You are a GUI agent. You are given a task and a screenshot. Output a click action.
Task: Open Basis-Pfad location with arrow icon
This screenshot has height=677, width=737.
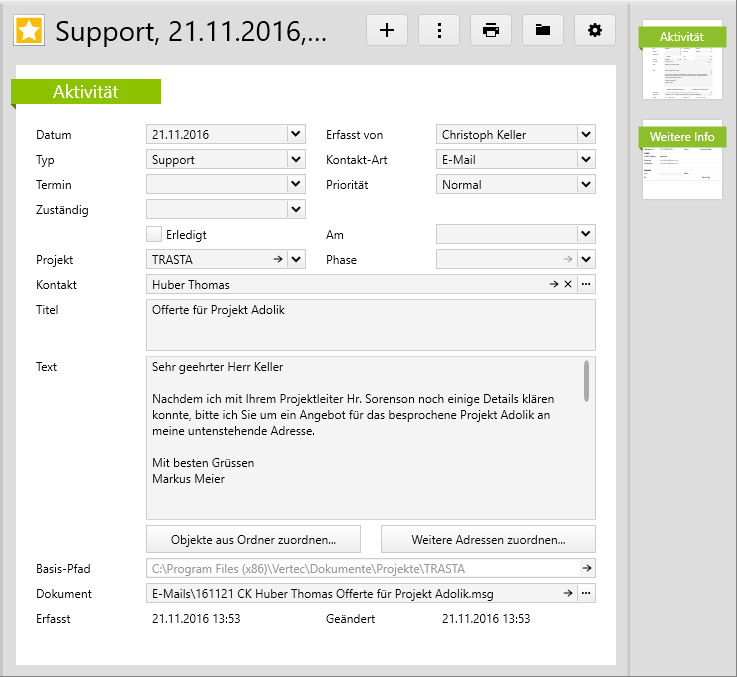(x=586, y=569)
